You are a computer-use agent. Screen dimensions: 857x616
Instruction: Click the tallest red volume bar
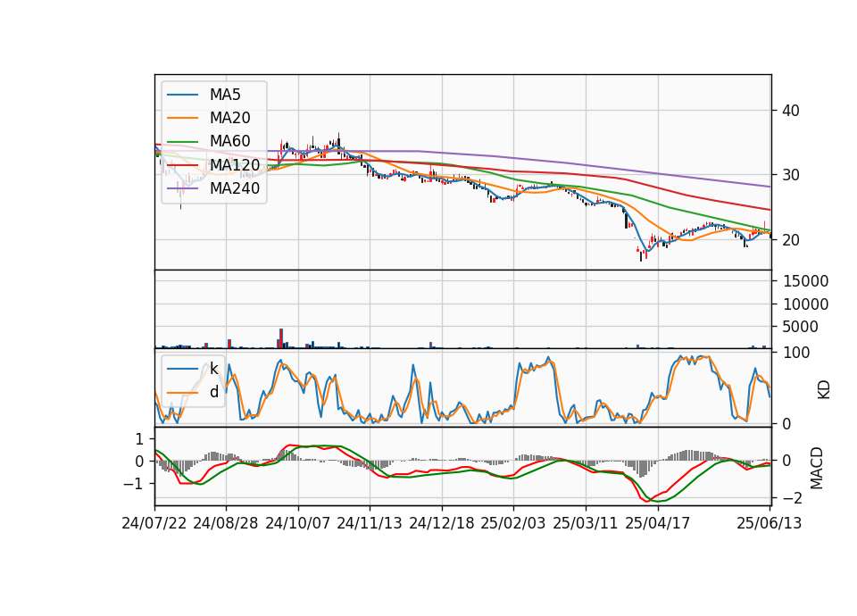[x=281, y=338]
